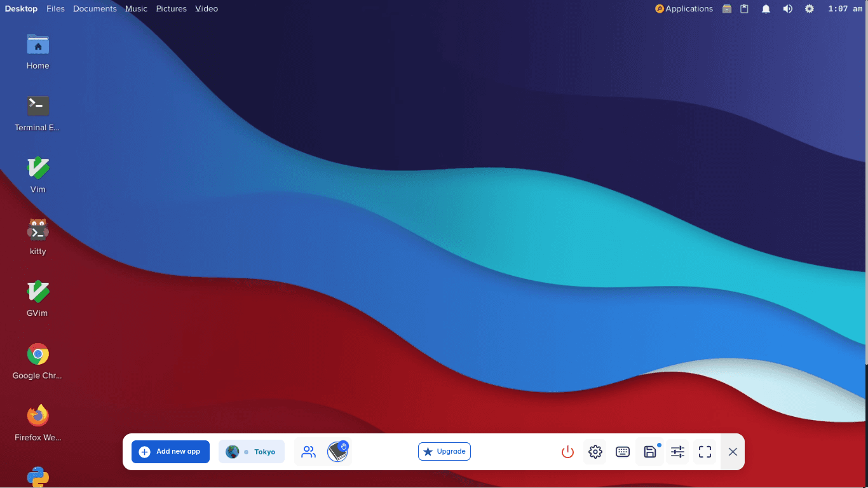
Task: Toggle sound via speaker icon
Action: (x=787, y=9)
